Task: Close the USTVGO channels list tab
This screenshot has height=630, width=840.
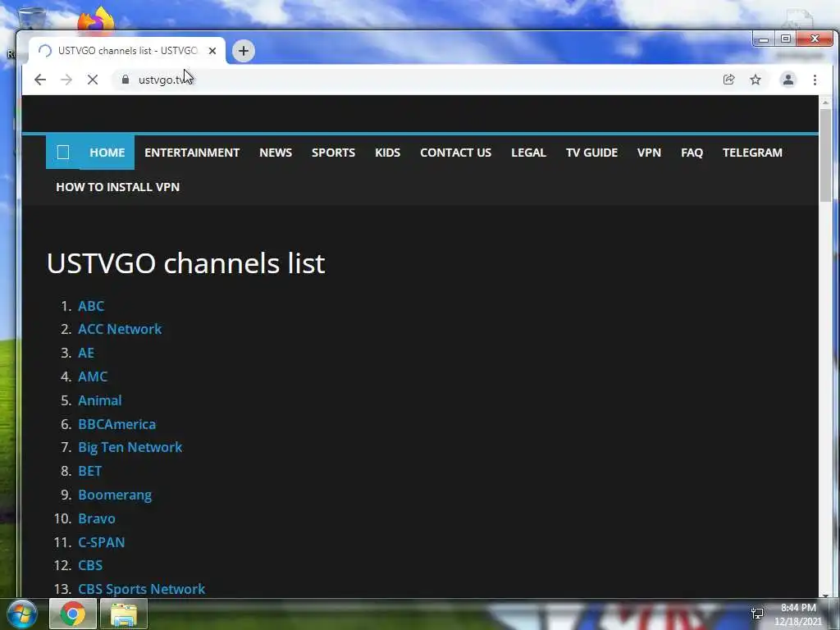Action: [x=212, y=51]
